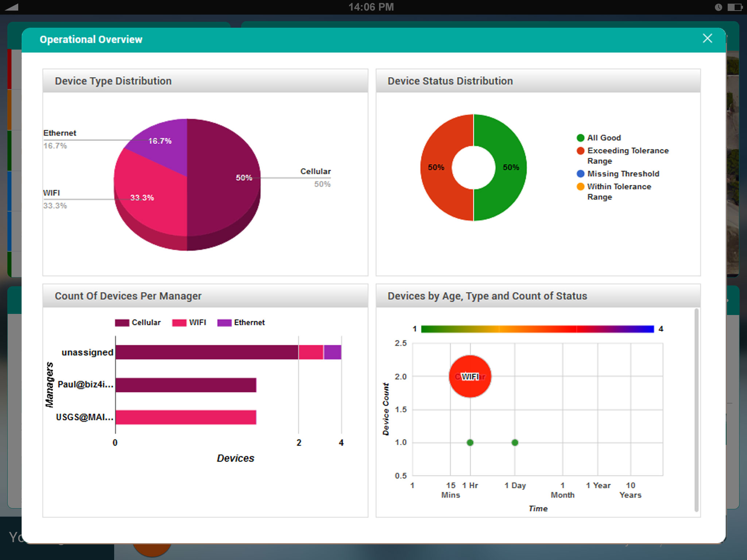Click green data point at 1 Hr
Viewport: 747px width, 560px height.
click(470, 443)
